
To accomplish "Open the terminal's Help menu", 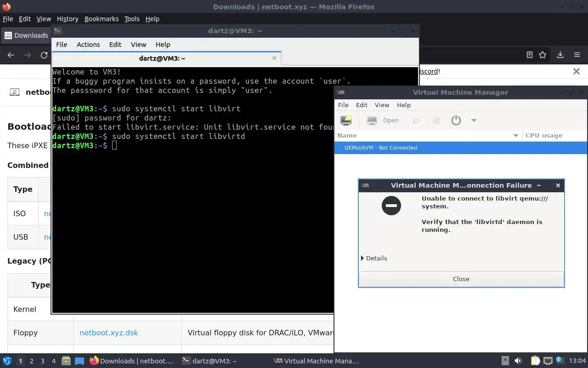I will (163, 45).
